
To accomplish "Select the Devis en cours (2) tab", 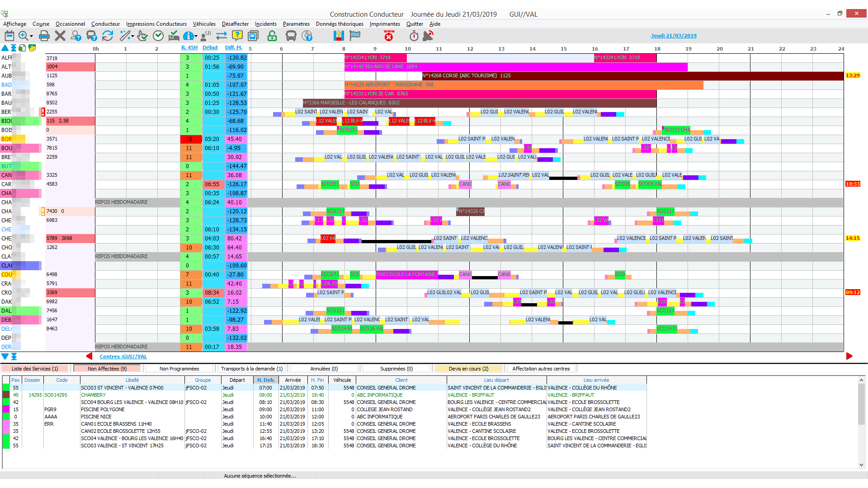I will 468,369.
